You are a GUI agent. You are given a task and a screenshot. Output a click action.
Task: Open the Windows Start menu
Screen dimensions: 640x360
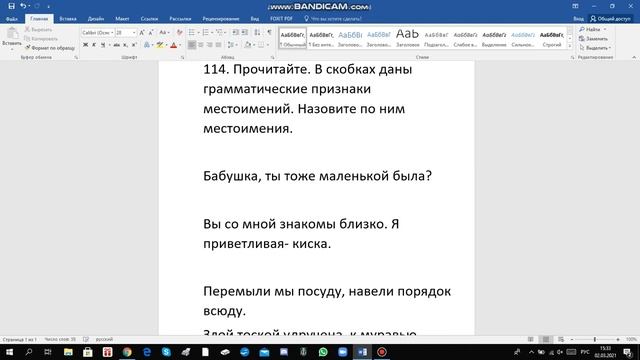point(9,352)
